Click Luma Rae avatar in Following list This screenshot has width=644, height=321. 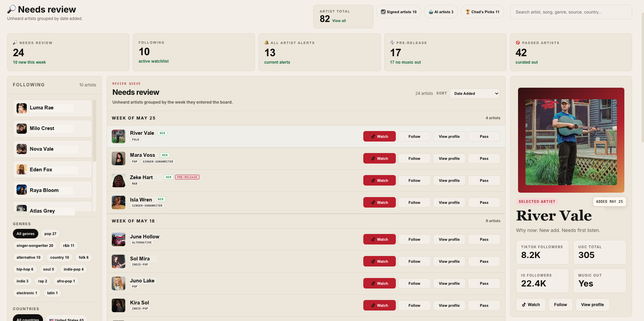[22, 108]
